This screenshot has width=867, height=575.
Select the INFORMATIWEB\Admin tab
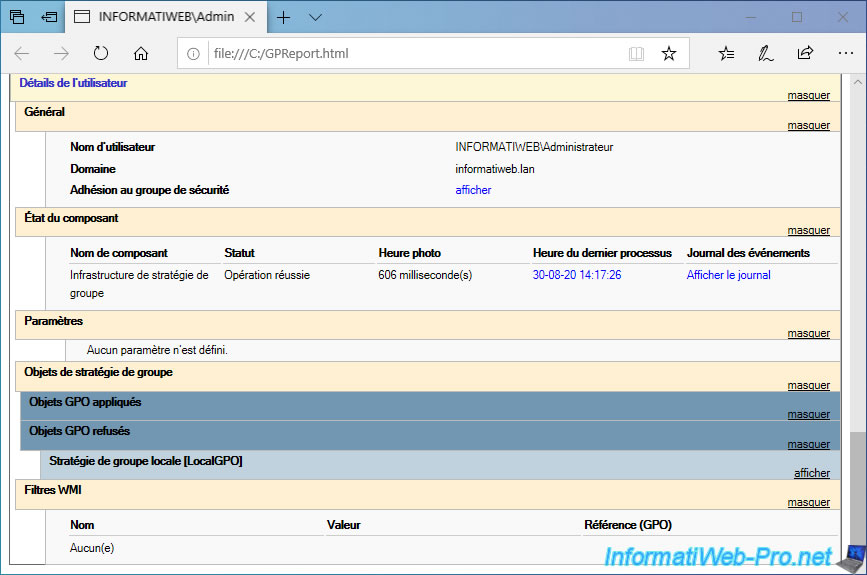coord(160,17)
